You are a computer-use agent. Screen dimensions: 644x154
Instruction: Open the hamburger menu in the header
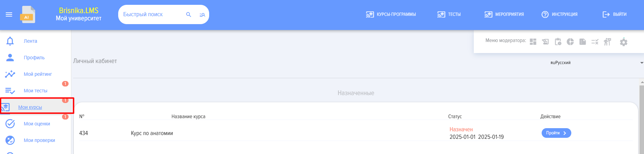9,14
